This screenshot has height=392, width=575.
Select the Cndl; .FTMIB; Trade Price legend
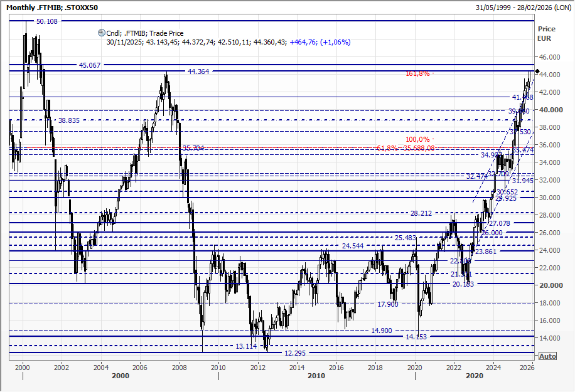pyautogui.click(x=147, y=33)
